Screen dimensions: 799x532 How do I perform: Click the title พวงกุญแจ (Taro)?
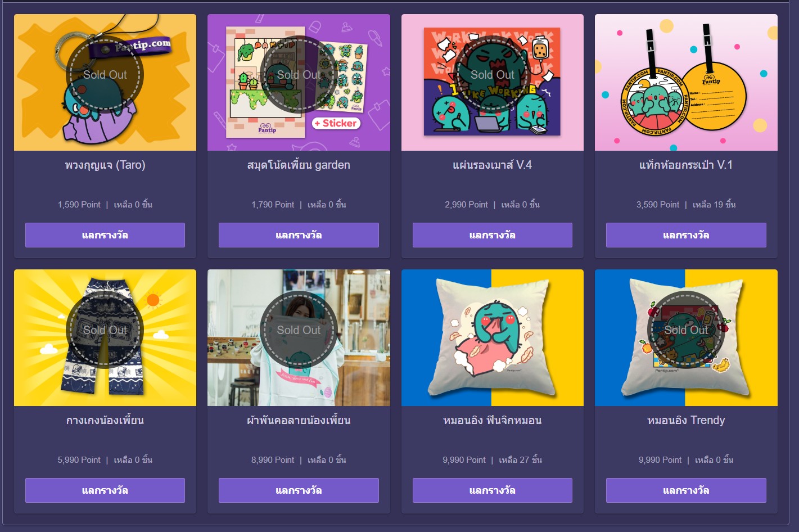(105, 165)
